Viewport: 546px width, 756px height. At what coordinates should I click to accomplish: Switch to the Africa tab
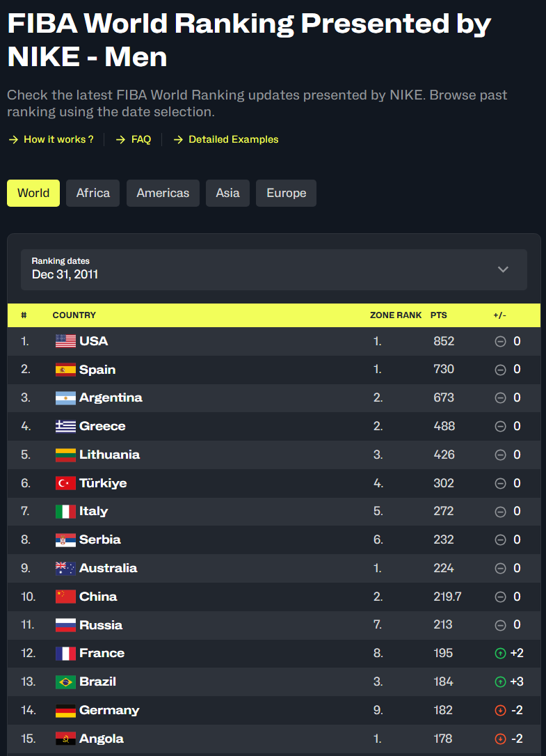(x=93, y=193)
